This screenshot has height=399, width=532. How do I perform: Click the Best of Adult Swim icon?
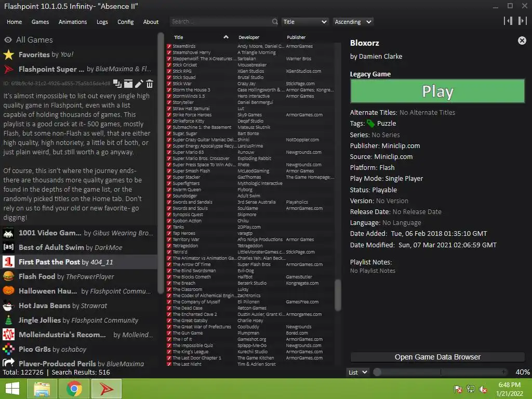(8, 247)
